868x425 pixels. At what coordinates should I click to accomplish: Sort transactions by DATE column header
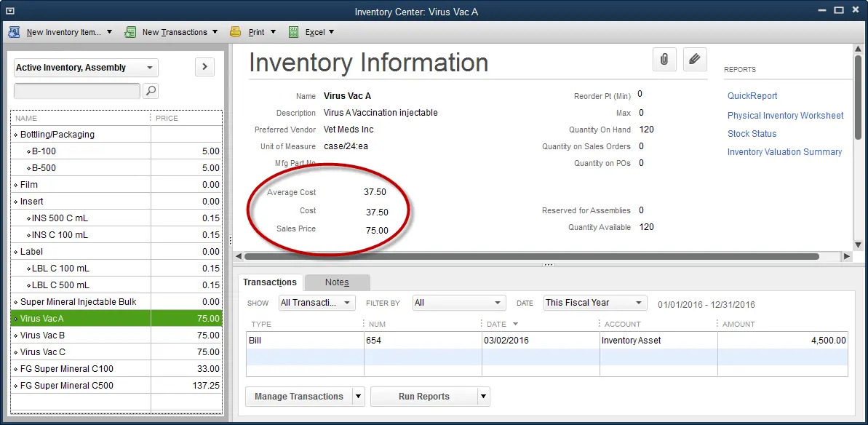tap(541, 325)
